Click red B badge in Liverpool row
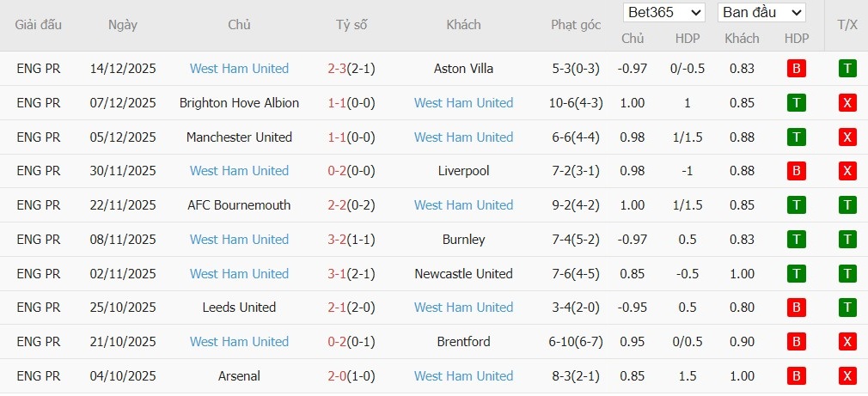Image resolution: width=868 pixels, height=396 pixels. [x=796, y=171]
